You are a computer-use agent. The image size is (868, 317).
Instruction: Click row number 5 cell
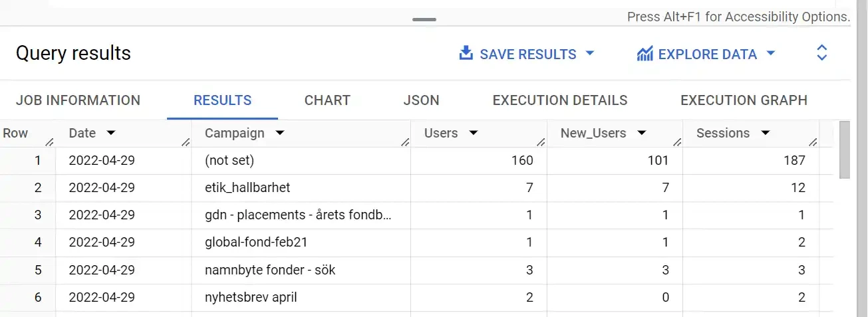pyautogui.click(x=27, y=270)
